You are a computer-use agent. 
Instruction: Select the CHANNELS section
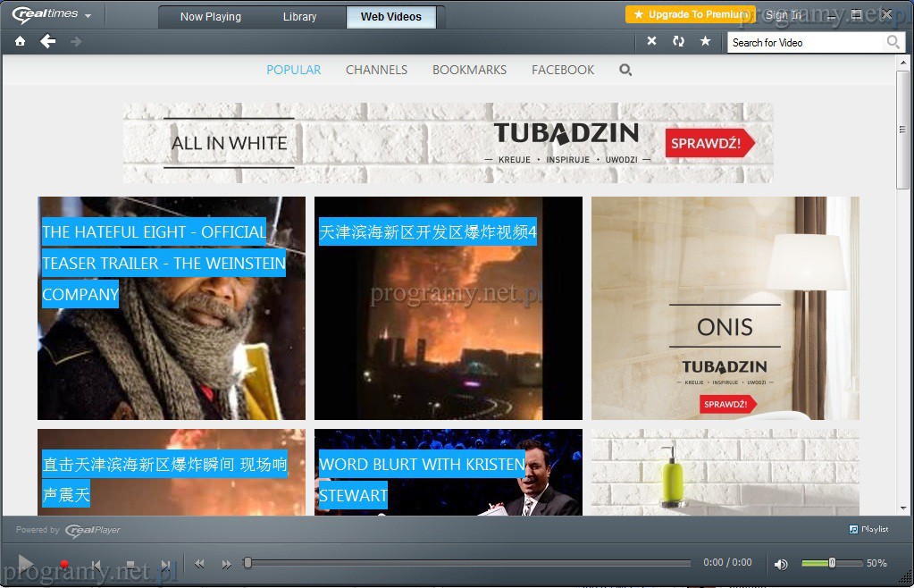[376, 70]
